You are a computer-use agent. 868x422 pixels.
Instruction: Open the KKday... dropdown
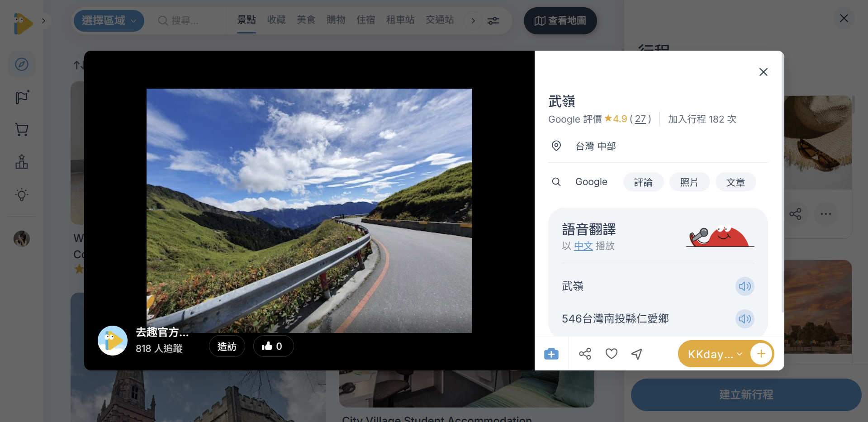[715, 354]
